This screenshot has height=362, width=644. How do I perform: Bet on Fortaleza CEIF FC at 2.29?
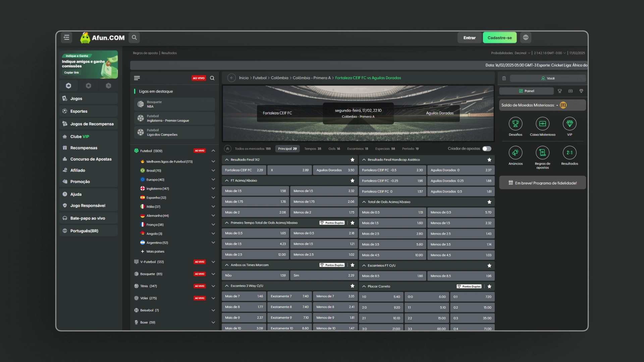click(x=244, y=170)
